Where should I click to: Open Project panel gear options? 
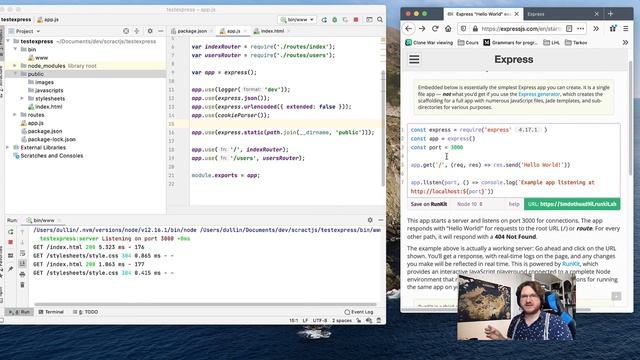point(150,31)
